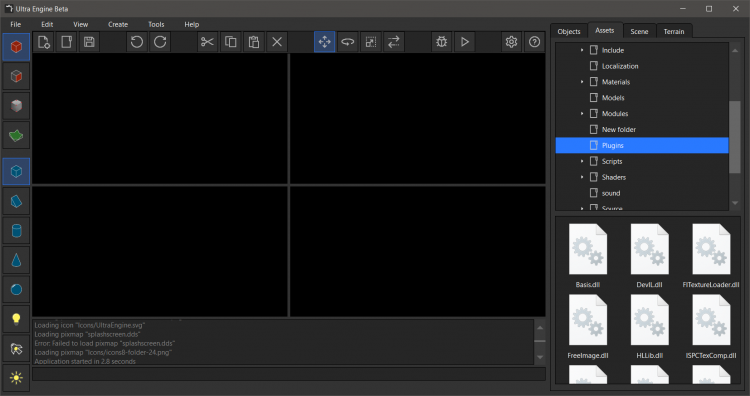The image size is (750, 396).
Task: Click the bug Debug icon
Action: tap(441, 42)
